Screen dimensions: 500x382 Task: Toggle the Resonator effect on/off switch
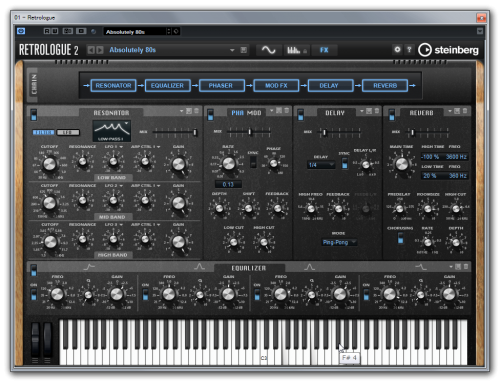[34, 115]
